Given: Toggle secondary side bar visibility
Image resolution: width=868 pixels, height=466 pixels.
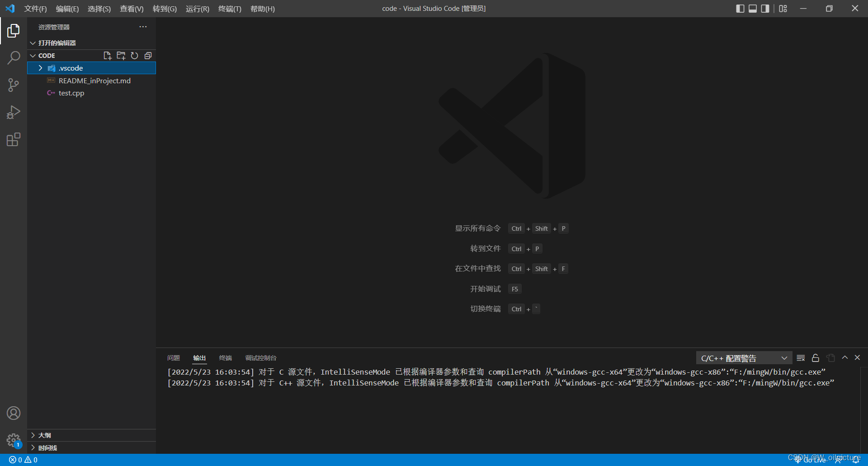Looking at the screenshot, I should (x=765, y=9).
